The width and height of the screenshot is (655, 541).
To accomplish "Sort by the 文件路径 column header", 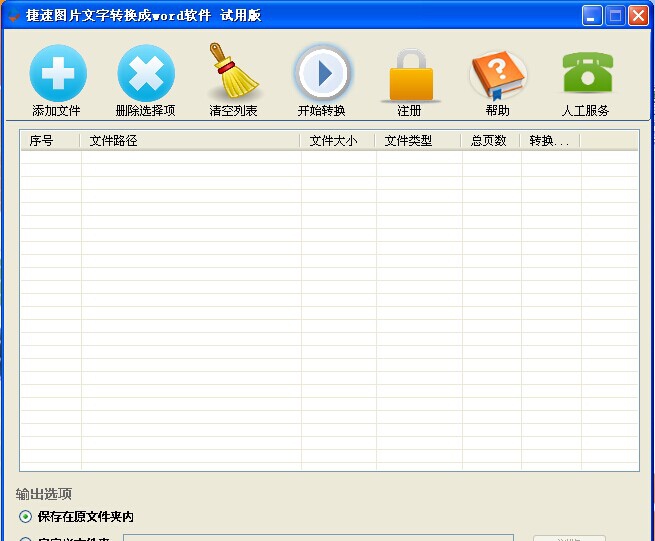I will point(190,141).
